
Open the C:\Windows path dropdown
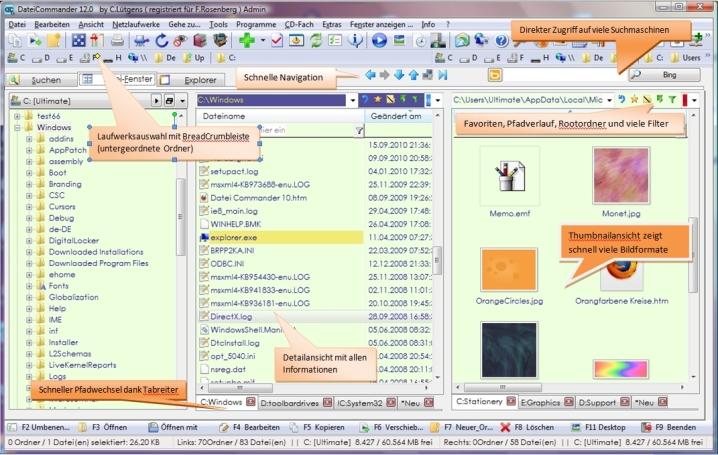click(x=352, y=100)
